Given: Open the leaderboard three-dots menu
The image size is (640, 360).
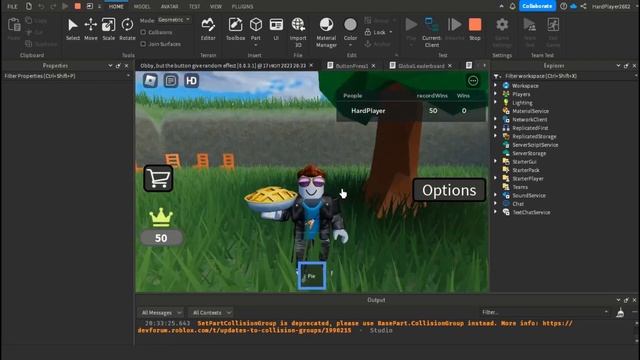Looking at the screenshot, I should 473,81.
